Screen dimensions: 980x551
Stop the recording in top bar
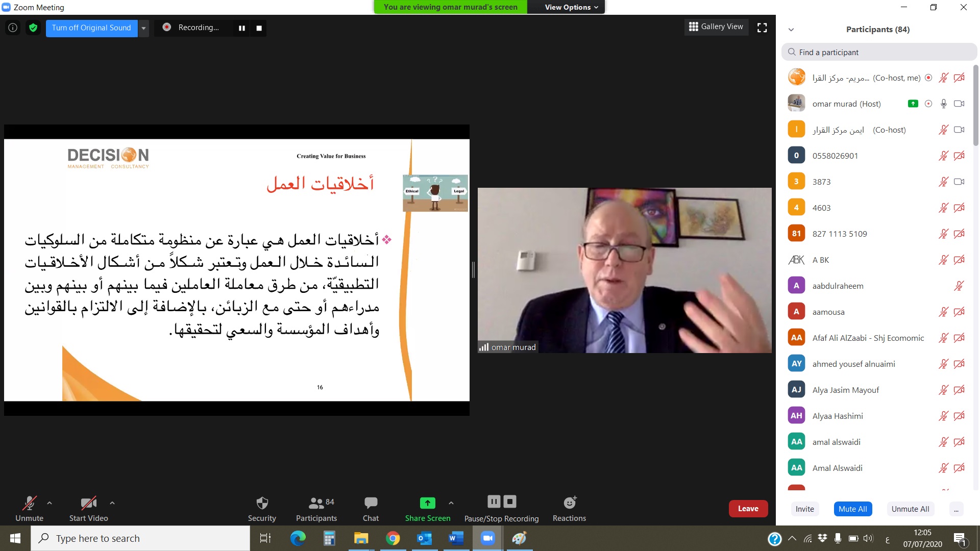point(259,28)
